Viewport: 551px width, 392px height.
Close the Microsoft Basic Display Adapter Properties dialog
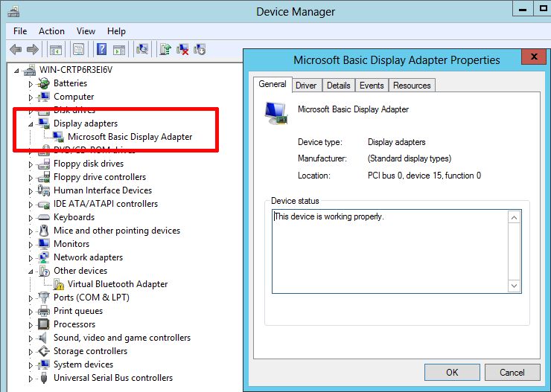[x=534, y=57]
